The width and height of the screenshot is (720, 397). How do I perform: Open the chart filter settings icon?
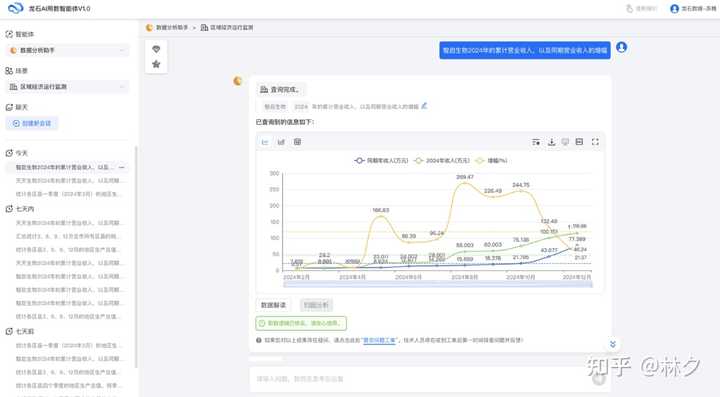click(536, 142)
